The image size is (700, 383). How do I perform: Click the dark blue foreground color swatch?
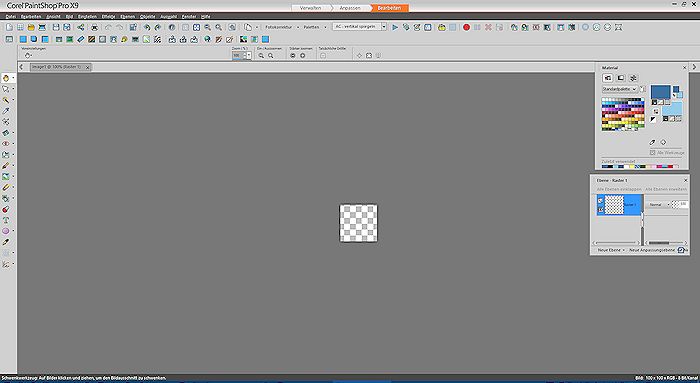point(660,92)
